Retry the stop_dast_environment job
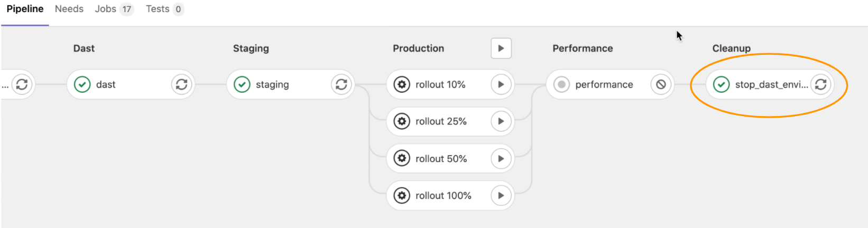The image size is (868, 228). [820, 84]
